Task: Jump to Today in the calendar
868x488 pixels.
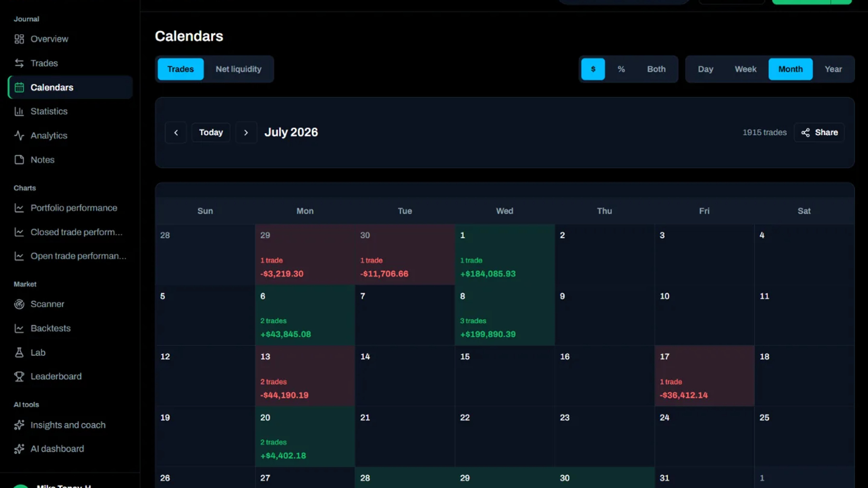Action: click(211, 133)
